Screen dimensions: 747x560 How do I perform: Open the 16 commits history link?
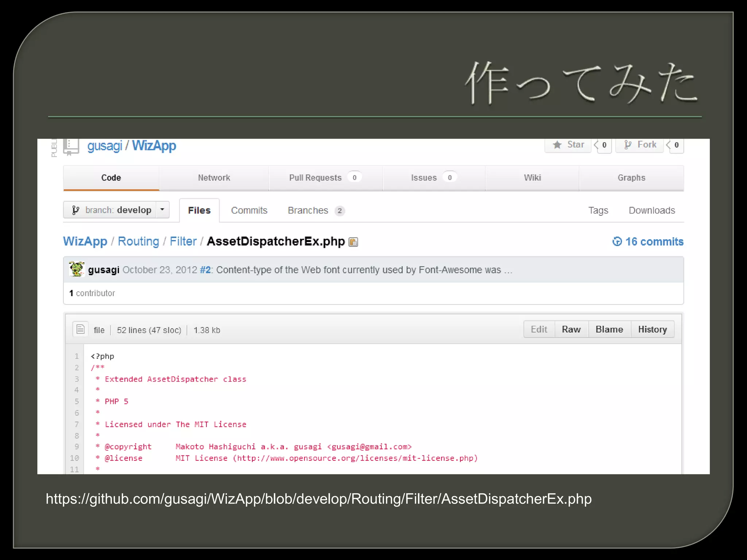[x=648, y=242]
